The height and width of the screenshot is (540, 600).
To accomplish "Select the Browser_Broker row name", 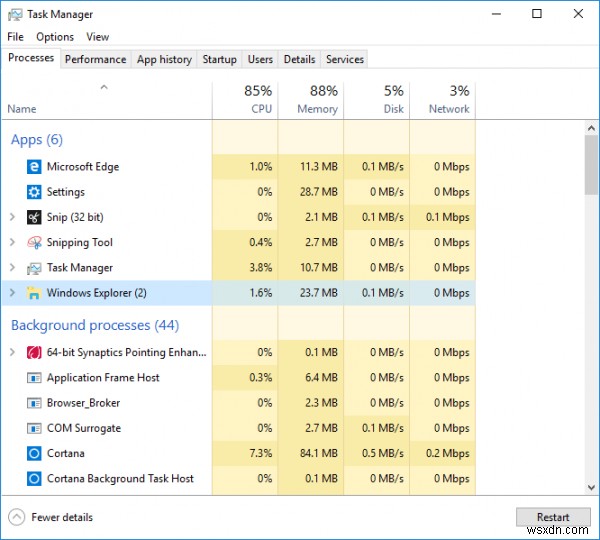I will (83, 403).
